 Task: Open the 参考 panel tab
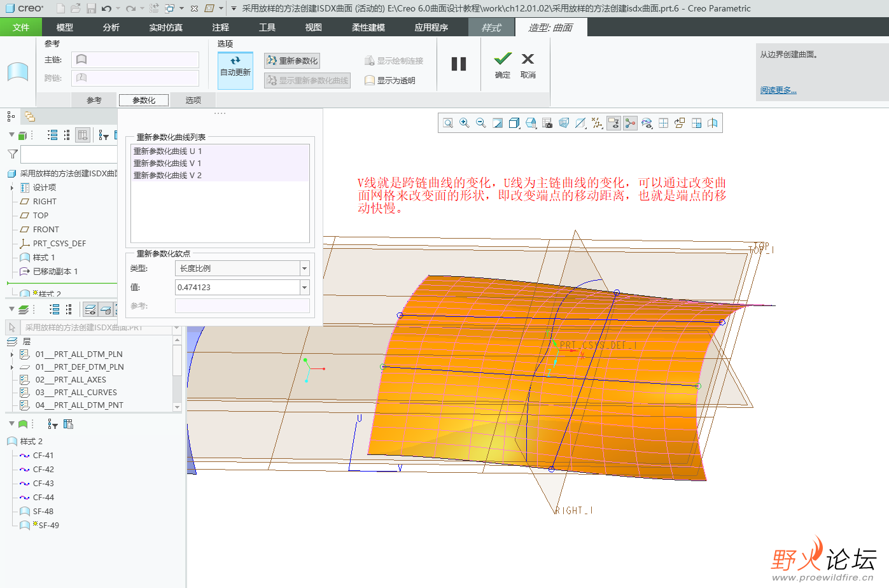pos(94,100)
